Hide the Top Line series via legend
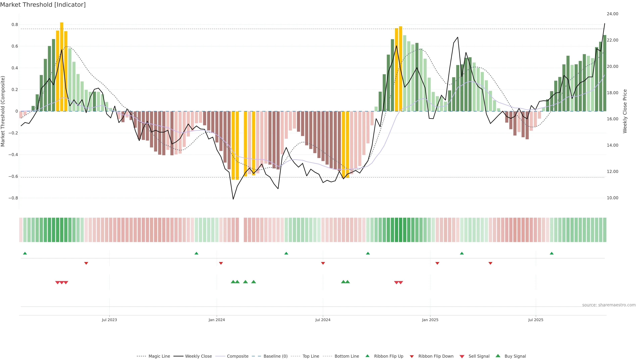The width and height of the screenshot is (644, 362). pyautogui.click(x=311, y=356)
